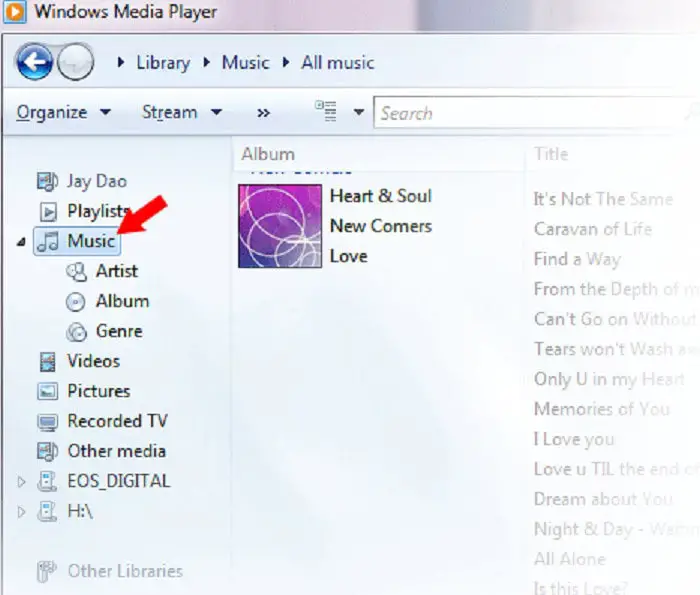Image resolution: width=700 pixels, height=595 pixels.
Task: Select the song All Alone
Action: [570, 559]
